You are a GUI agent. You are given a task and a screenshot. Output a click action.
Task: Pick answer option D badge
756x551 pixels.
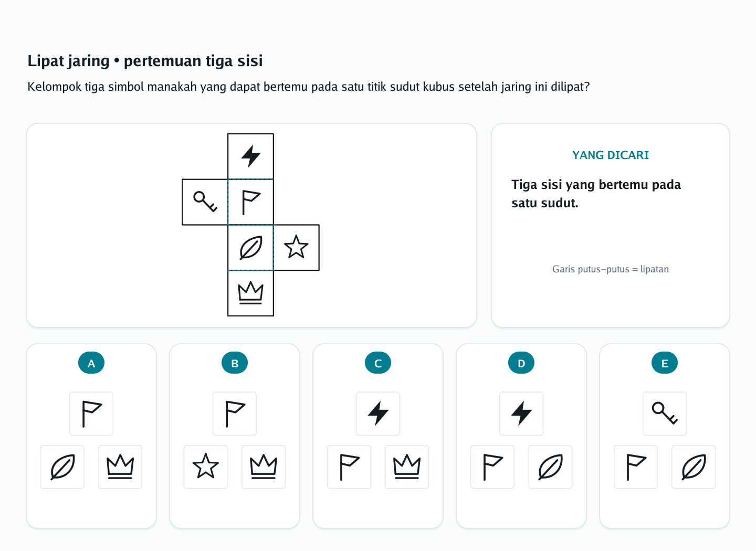click(521, 363)
